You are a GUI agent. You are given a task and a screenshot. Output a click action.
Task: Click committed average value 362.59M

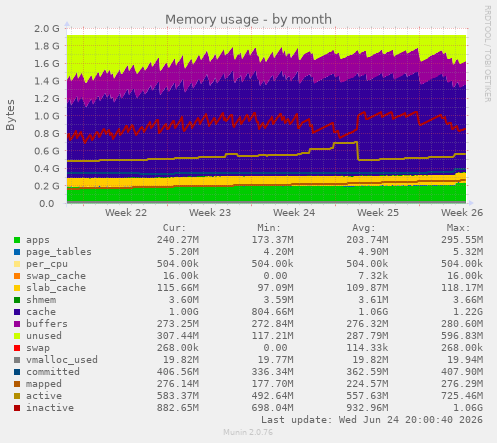point(367,372)
